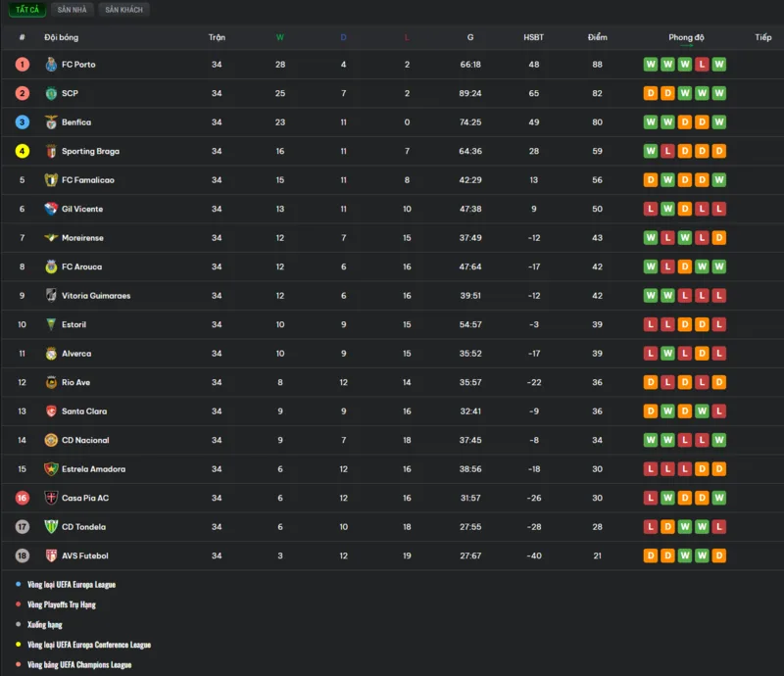
Task: Click the CD Nacional club crest
Action: tap(51, 440)
